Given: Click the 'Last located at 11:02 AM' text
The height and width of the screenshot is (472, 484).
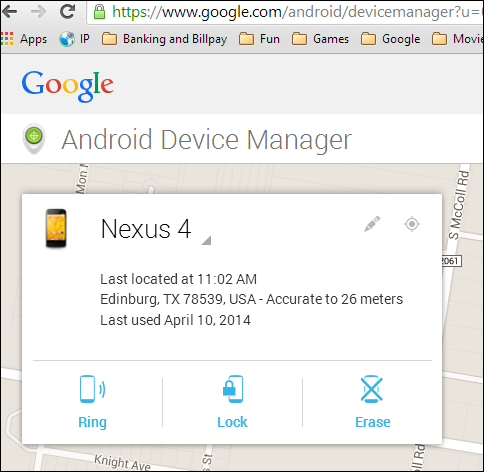Looking at the screenshot, I should (x=179, y=279).
